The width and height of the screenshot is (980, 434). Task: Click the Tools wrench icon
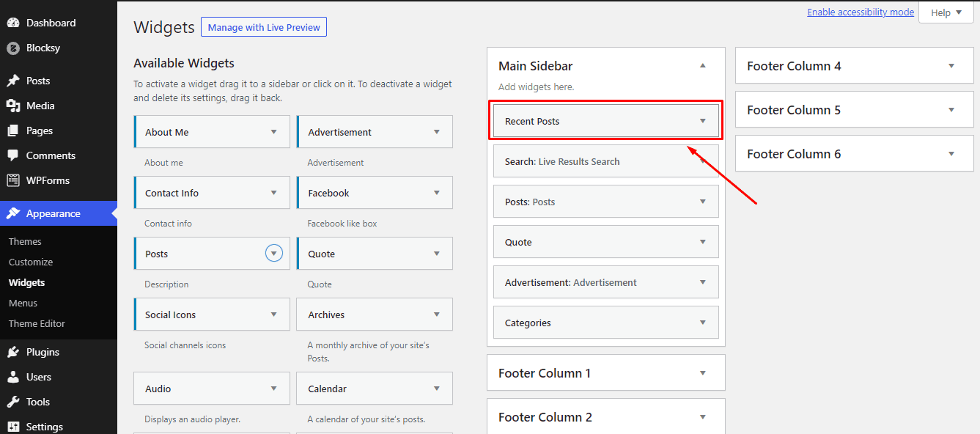13,402
